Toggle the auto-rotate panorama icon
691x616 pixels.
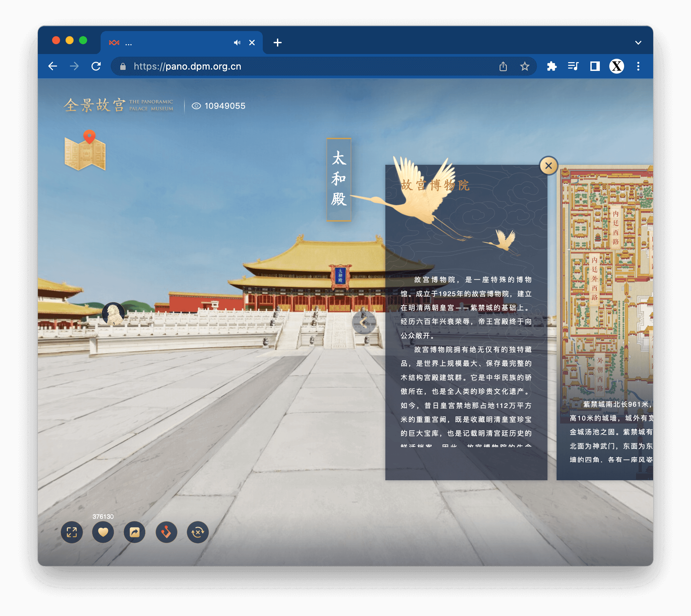click(198, 532)
